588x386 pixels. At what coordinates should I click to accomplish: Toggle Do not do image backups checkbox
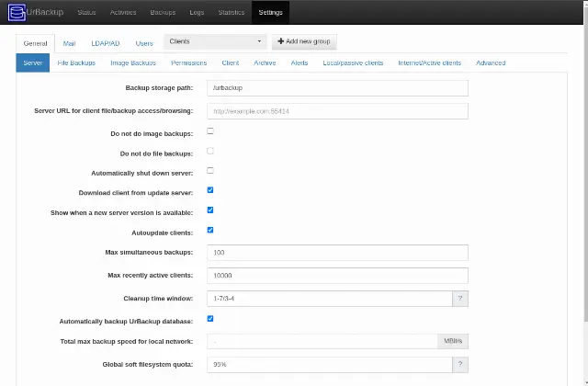[x=210, y=131]
